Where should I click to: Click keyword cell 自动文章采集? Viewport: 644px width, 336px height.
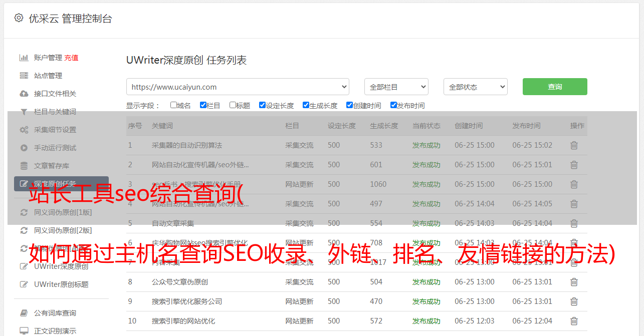(x=173, y=223)
